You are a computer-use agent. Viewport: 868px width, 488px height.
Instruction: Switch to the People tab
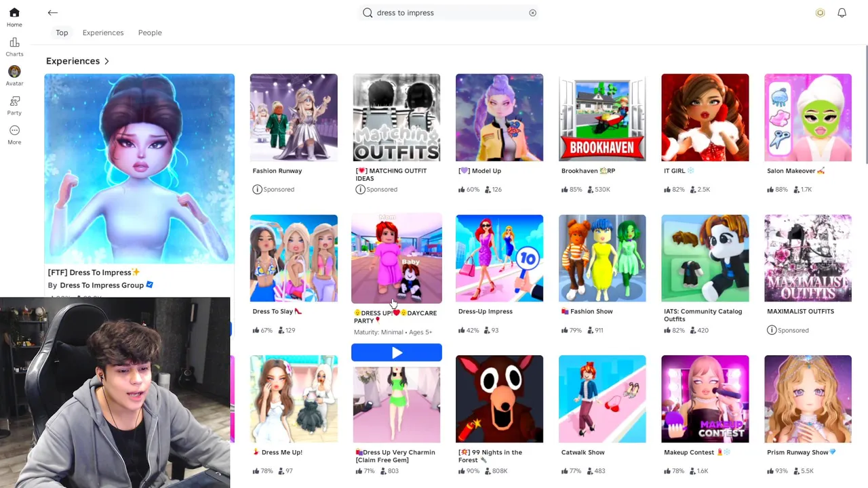(150, 33)
